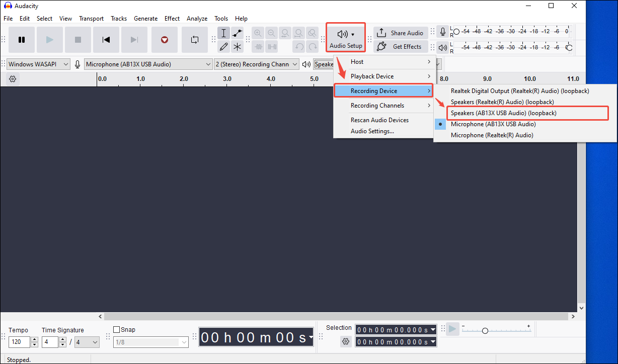Click Silence audio selection icon

(x=272, y=47)
